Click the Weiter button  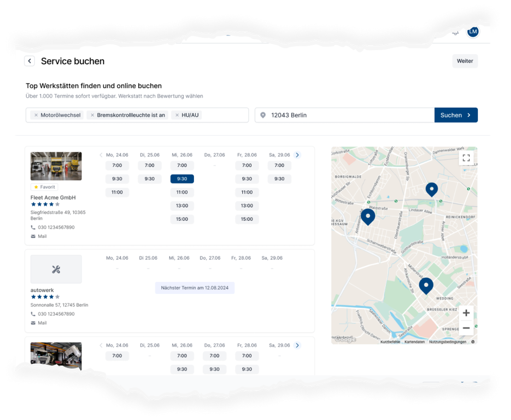click(465, 61)
